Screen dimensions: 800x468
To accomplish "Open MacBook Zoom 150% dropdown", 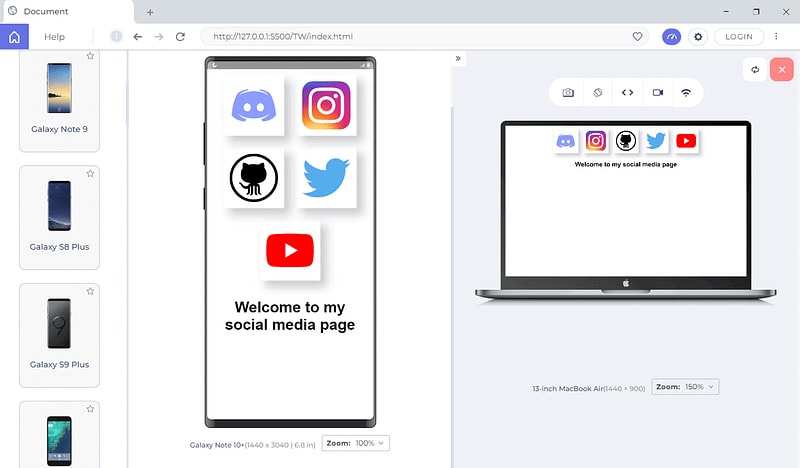I will click(685, 387).
